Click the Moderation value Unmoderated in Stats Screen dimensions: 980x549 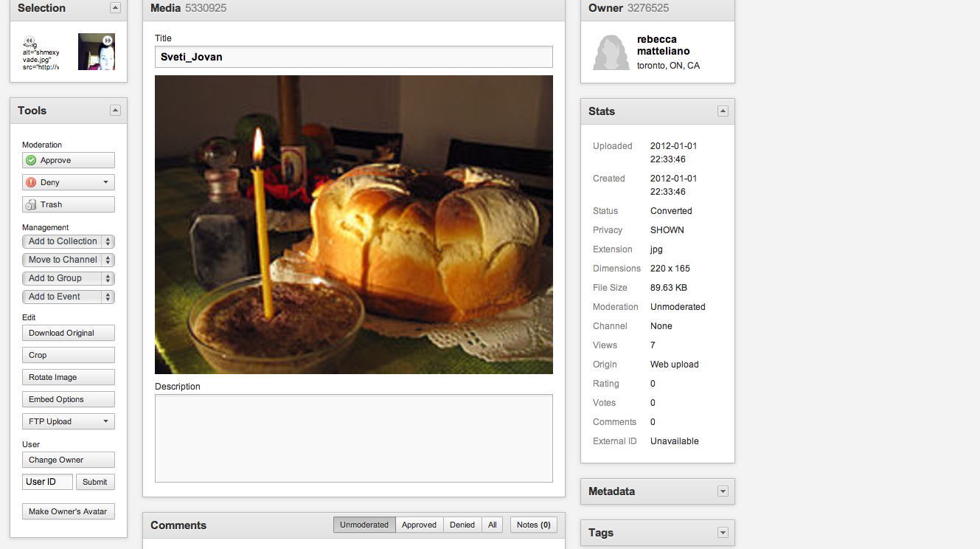(x=678, y=307)
